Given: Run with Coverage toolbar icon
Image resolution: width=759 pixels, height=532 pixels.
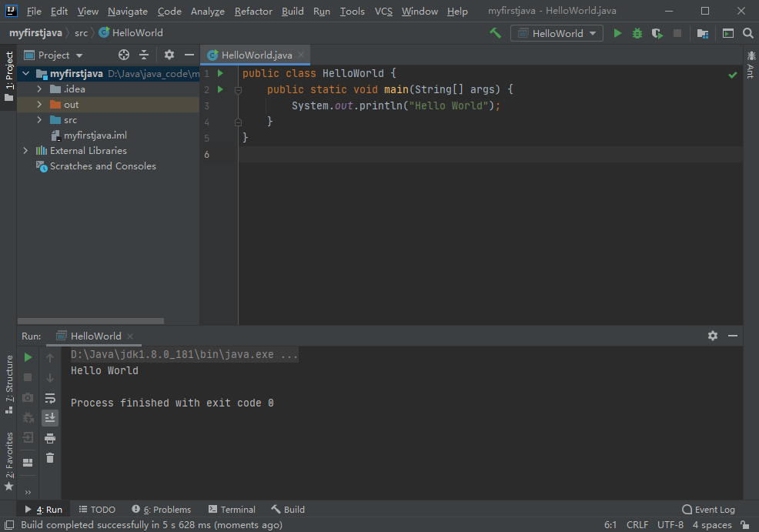Looking at the screenshot, I should click(657, 33).
